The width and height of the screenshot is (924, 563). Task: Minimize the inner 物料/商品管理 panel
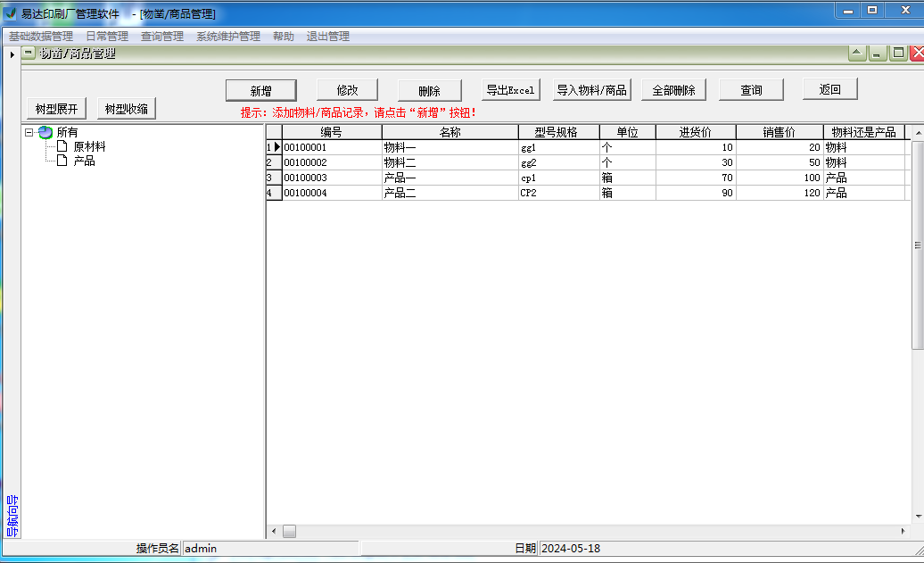[877, 53]
